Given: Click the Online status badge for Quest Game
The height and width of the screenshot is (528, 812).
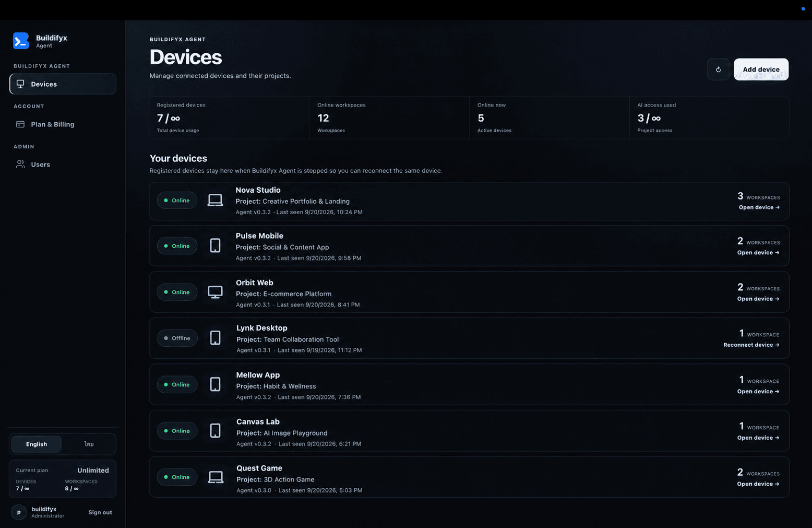Looking at the screenshot, I should [x=177, y=477].
